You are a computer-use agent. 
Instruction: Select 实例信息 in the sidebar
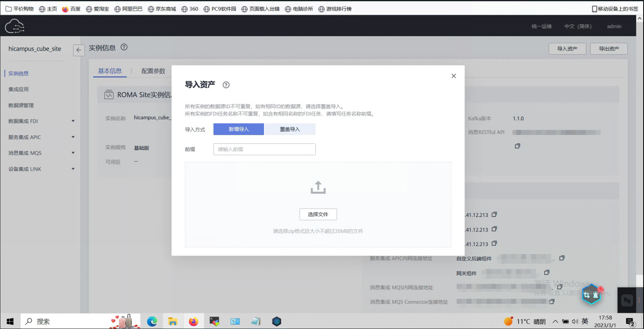pos(19,74)
